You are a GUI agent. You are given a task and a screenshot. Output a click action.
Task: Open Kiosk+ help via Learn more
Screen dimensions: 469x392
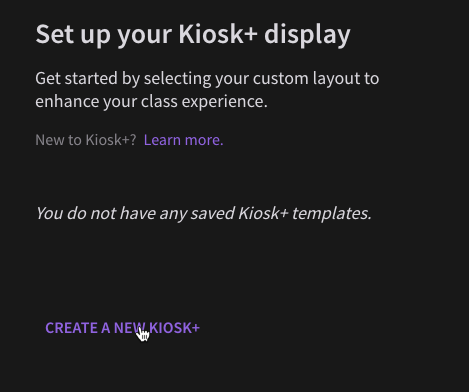[184, 140]
